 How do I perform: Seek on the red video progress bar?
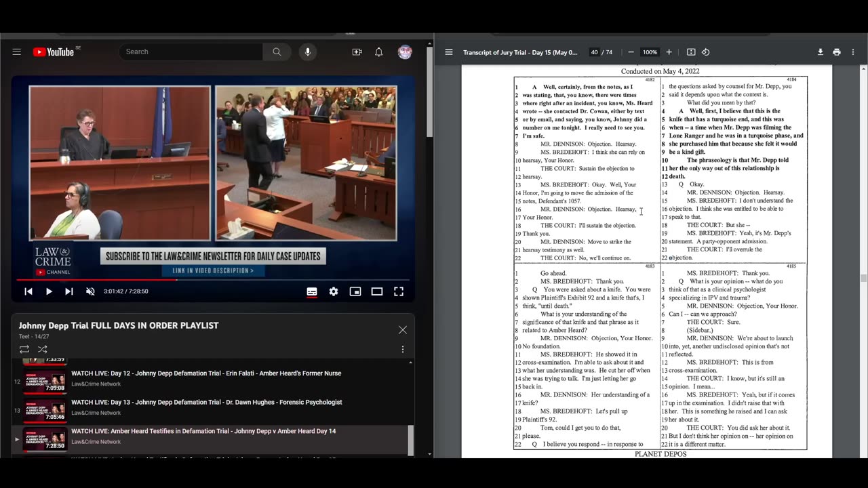[213, 279]
